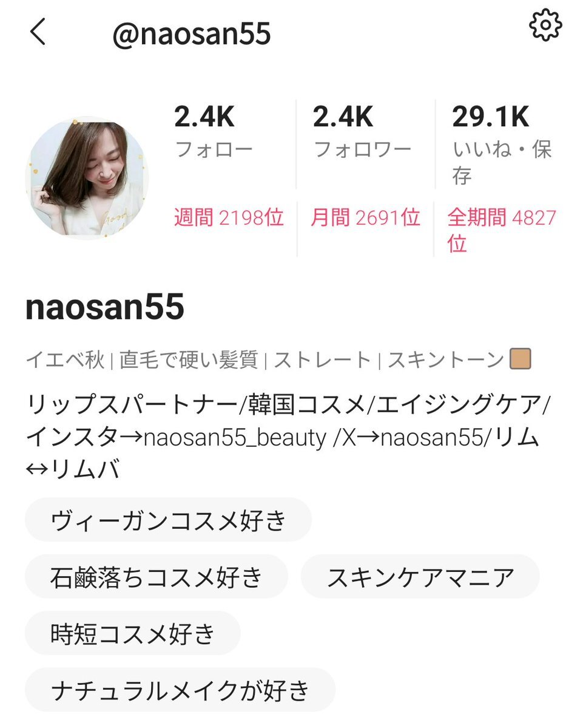Select the スキンケアマニア tag
This screenshot has width=583, height=728.
420,577
